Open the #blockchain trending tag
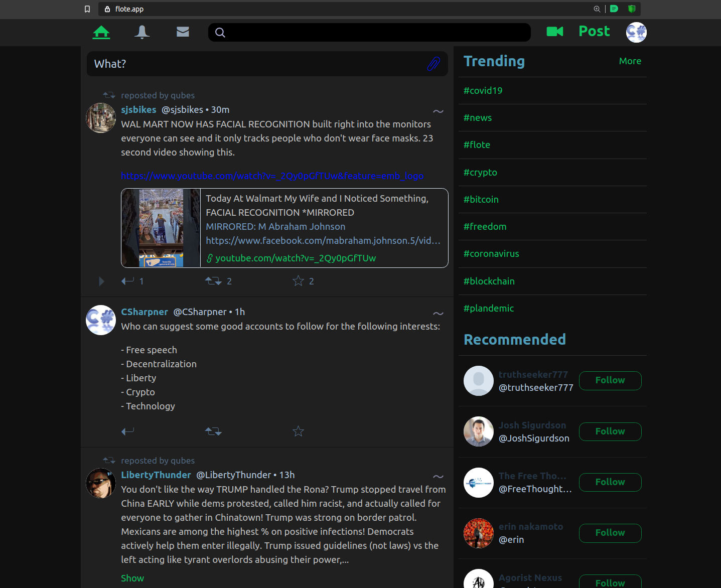Viewport: 721px width, 588px height. tap(489, 281)
